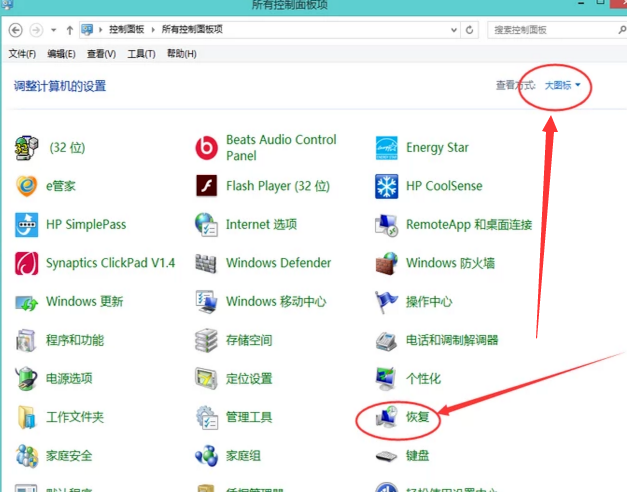Click the Windows 更新 icon

[x=26, y=302]
